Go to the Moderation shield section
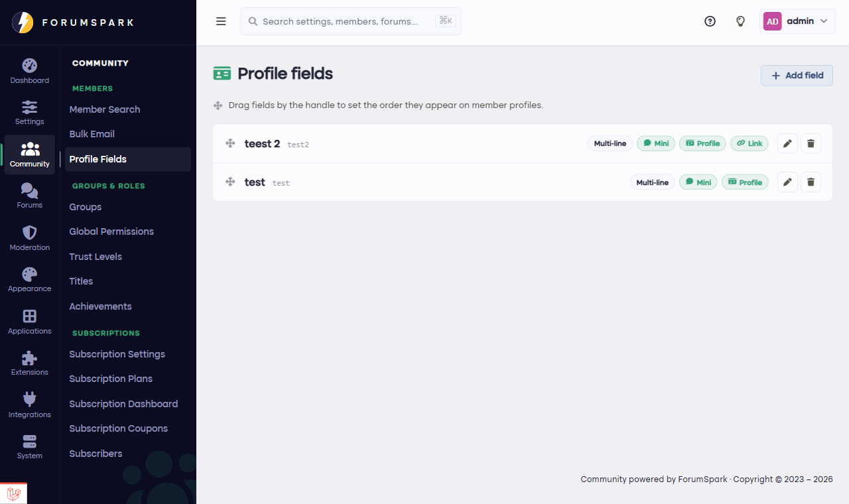The height and width of the screenshot is (504, 849). (29, 239)
